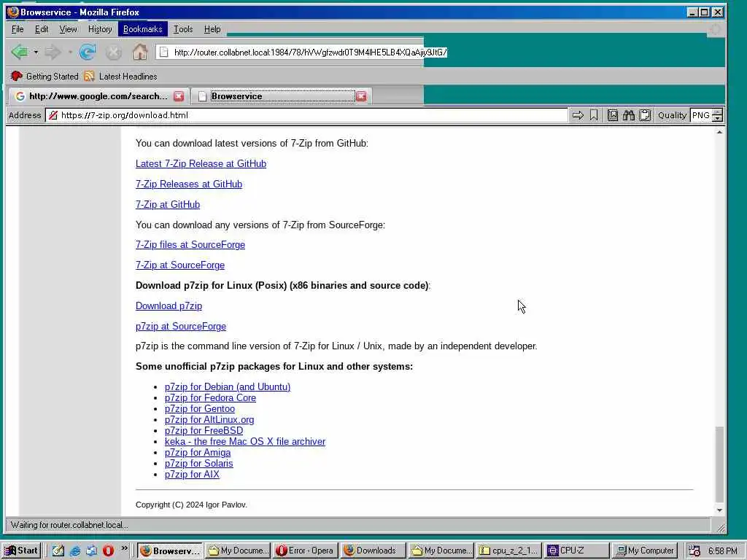This screenshot has width=747, height=560.
Task: Increase Quality with the up stepper arrow
Action: (x=718, y=112)
